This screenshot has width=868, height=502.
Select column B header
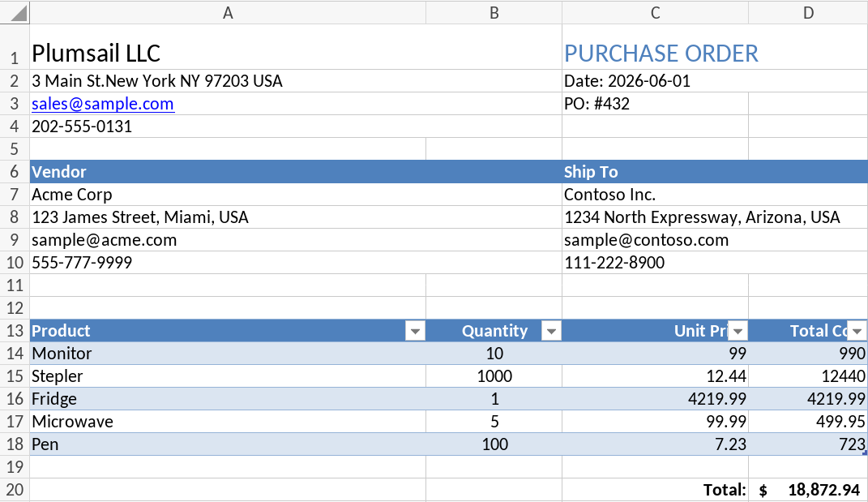pyautogui.click(x=494, y=13)
